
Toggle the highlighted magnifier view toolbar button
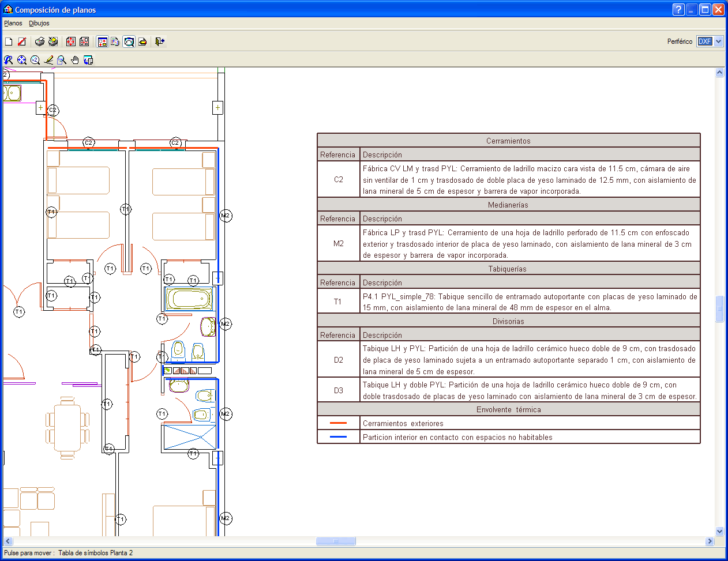click(129, 42)
